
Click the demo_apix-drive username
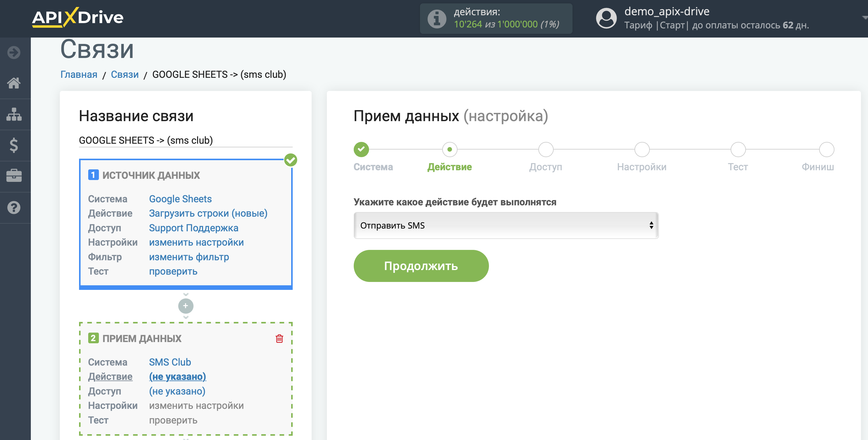pos(667,12)
